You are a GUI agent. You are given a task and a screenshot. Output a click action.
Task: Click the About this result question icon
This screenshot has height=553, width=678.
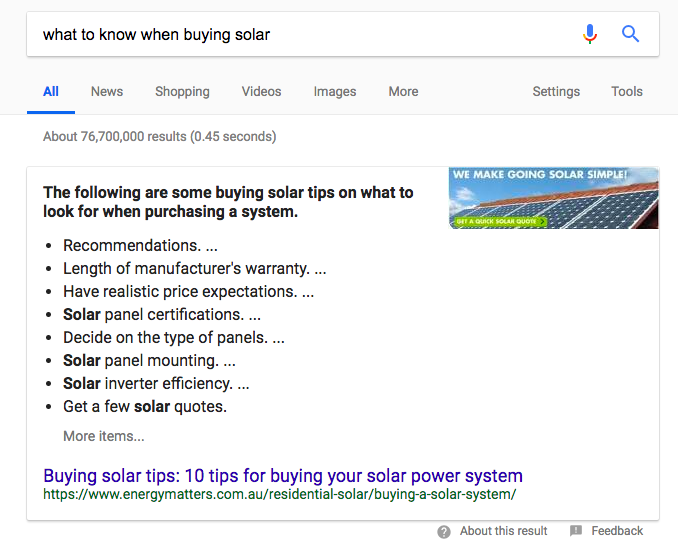(444, 531)
